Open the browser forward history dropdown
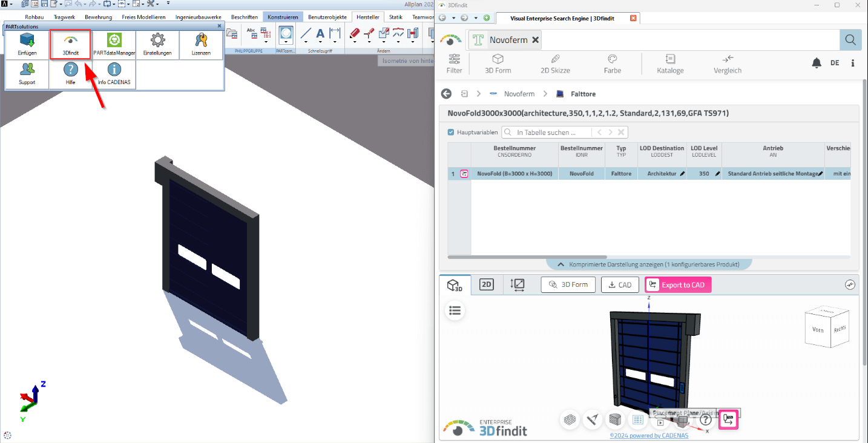 [475, 18]
